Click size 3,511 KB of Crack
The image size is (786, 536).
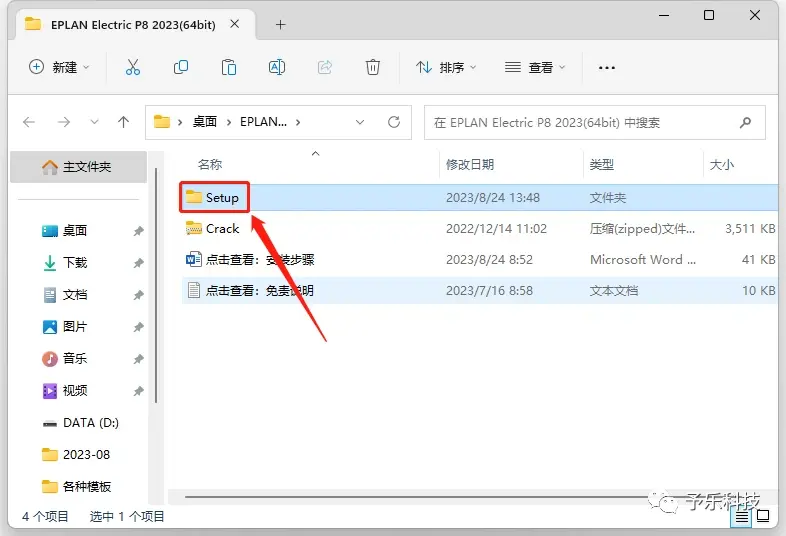pos(750,229)
